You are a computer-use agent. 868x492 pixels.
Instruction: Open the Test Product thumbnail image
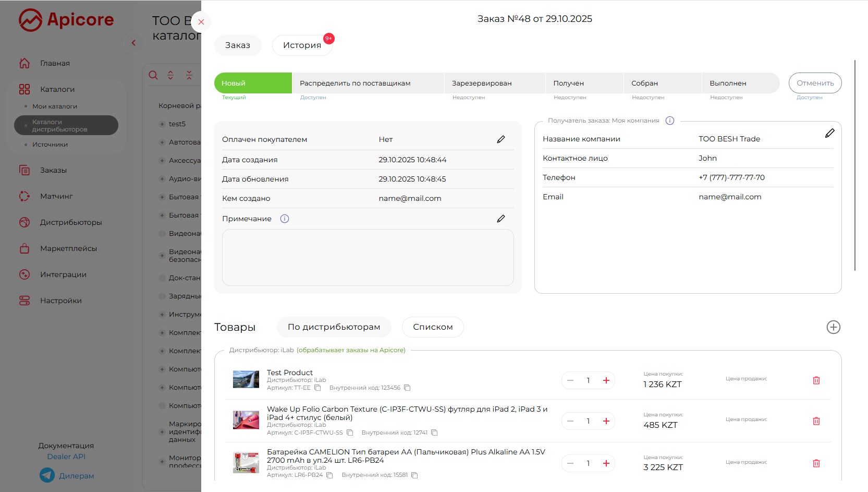[x=246, y=379]
